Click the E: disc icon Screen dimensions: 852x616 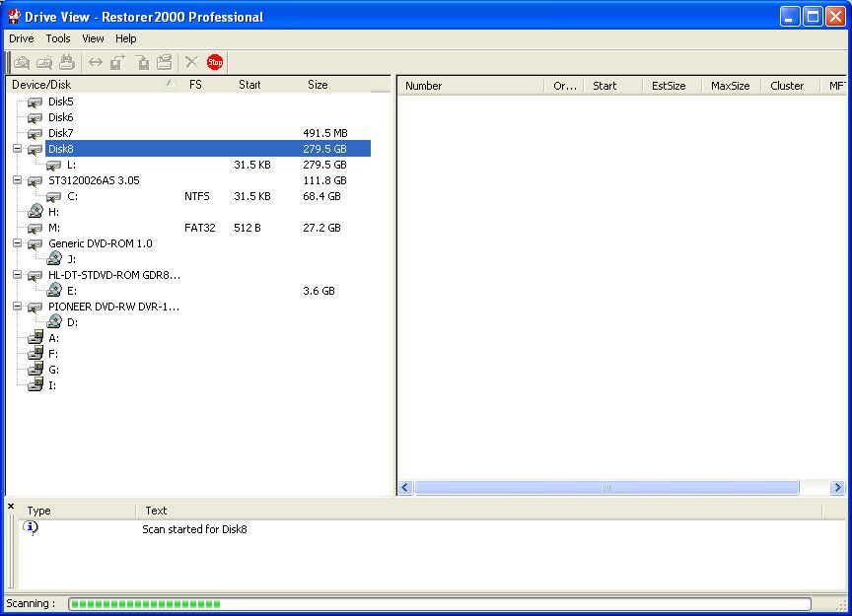[x=54, y=290]
